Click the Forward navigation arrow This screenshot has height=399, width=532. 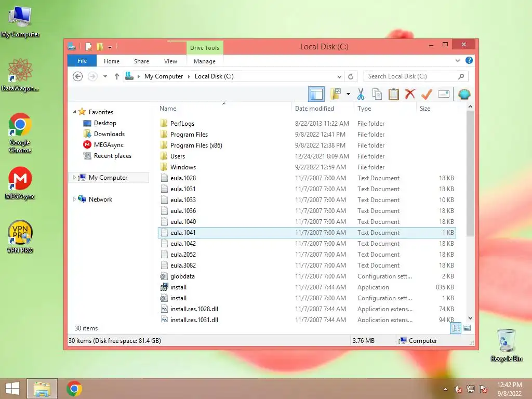coord(92,76)
